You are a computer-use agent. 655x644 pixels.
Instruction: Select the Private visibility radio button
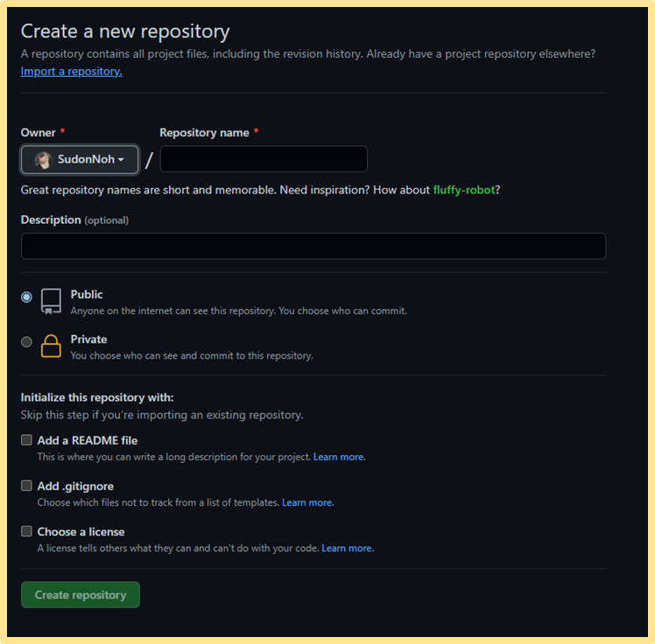click(x=26, y=342)
